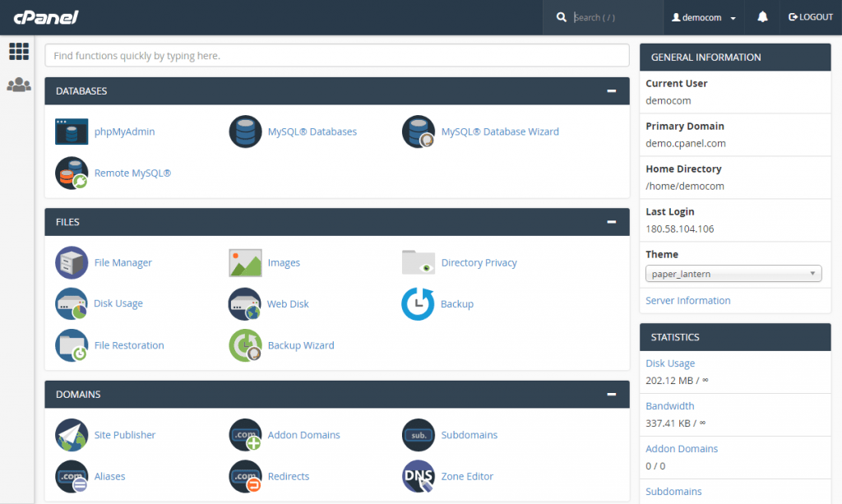This screenshot has width=842, height=504.
Task: Click the LOGOUT button
Action: click(810, 17)
